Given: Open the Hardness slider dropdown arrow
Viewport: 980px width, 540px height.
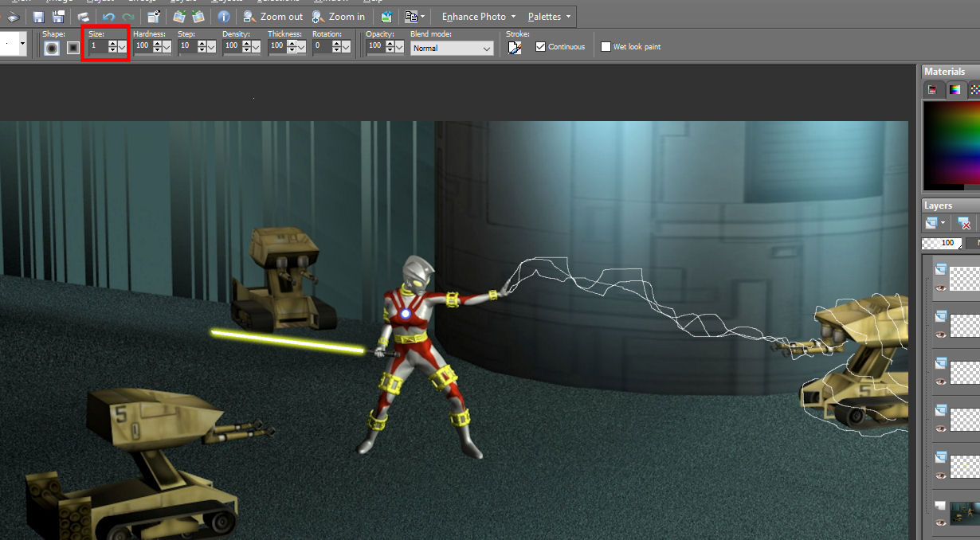Looking at the screenshot, I should pyautogui.click(x=167, y=47).
